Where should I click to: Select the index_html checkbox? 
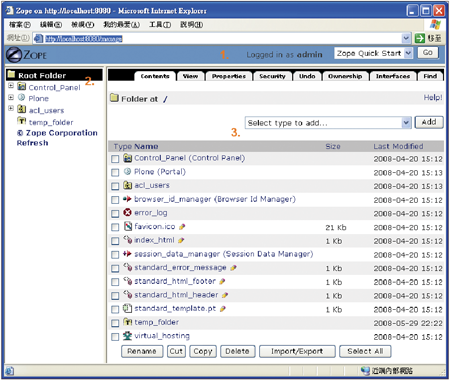click(115, 241)
